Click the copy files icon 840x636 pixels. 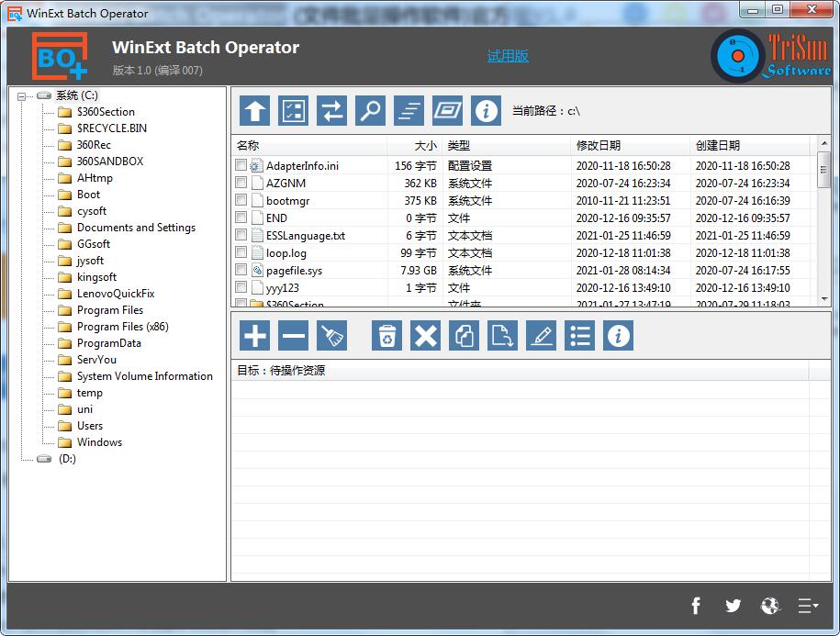(x=464, y=336)
